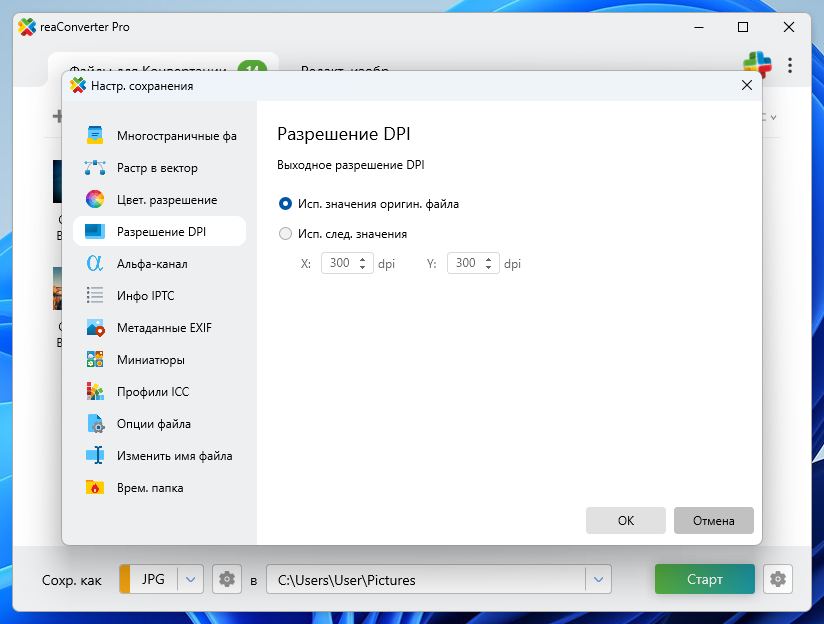The width and height of the screenshot is (824, 624).
Task: Increase the X dpi value with stepper
Action: click(x=362, y=260)
